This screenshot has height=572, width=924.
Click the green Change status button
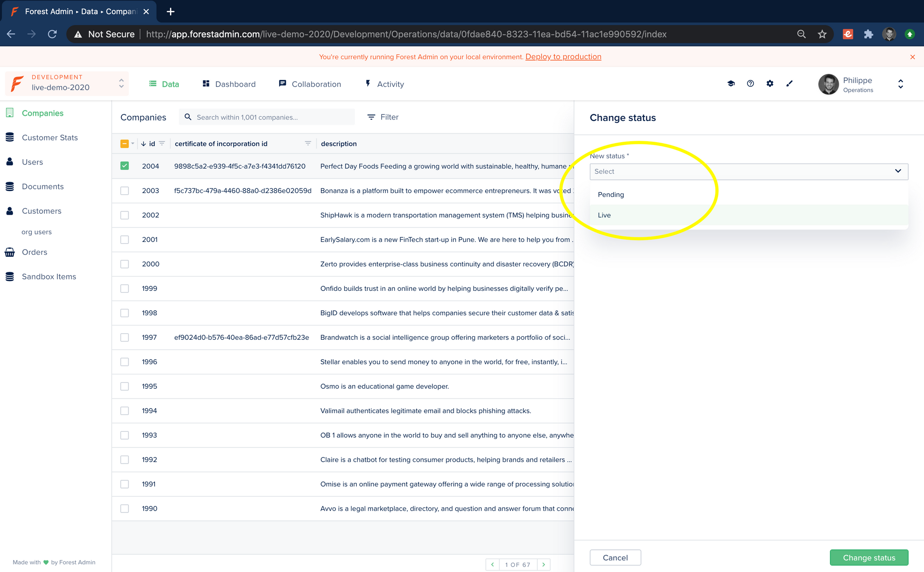click(x=869, y=558)
